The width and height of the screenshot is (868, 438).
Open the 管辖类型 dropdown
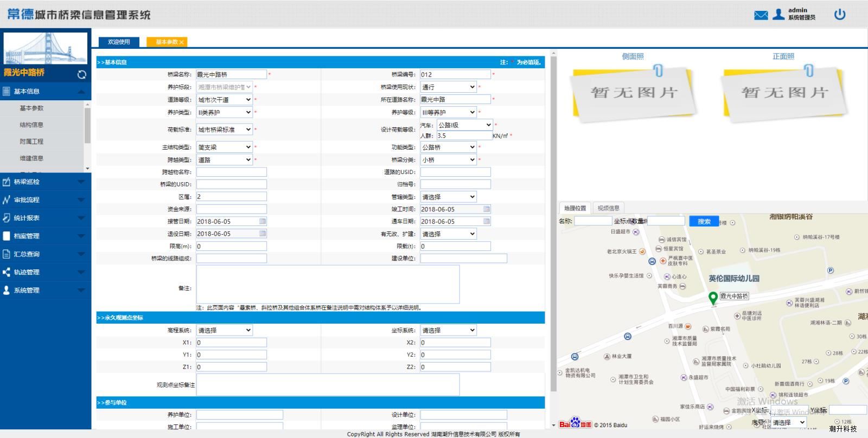pyautogui.click(x=449, y=197)
